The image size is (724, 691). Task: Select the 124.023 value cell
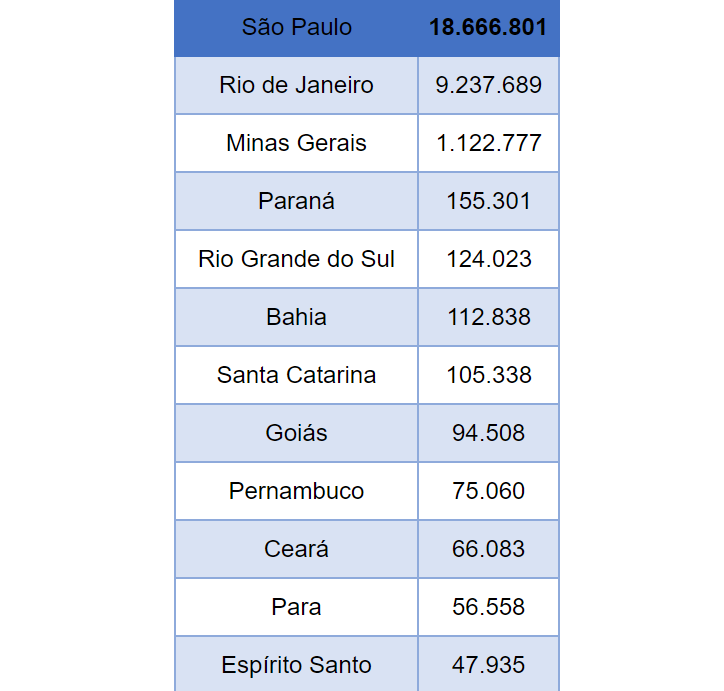tap(488, 259)
